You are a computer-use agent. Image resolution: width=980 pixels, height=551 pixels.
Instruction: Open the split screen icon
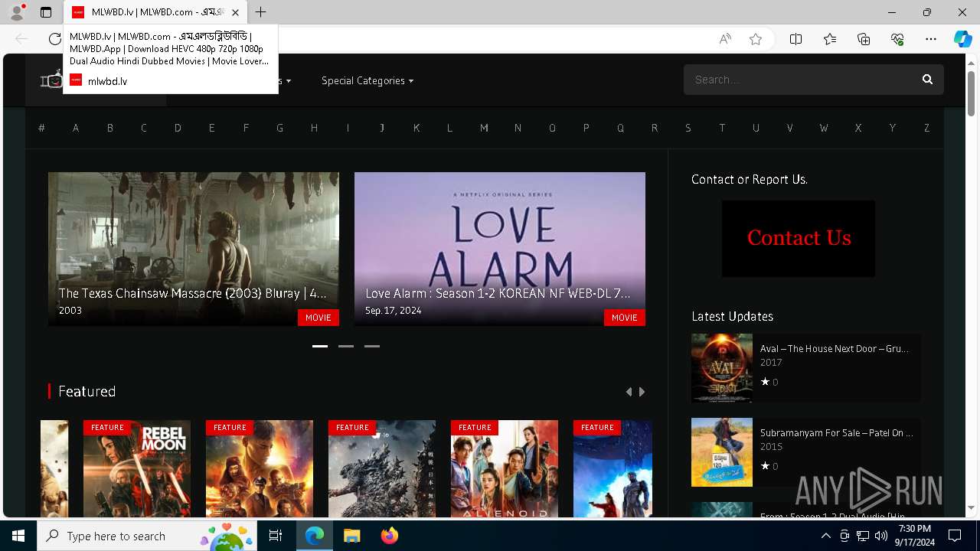(x=795, y=39)
